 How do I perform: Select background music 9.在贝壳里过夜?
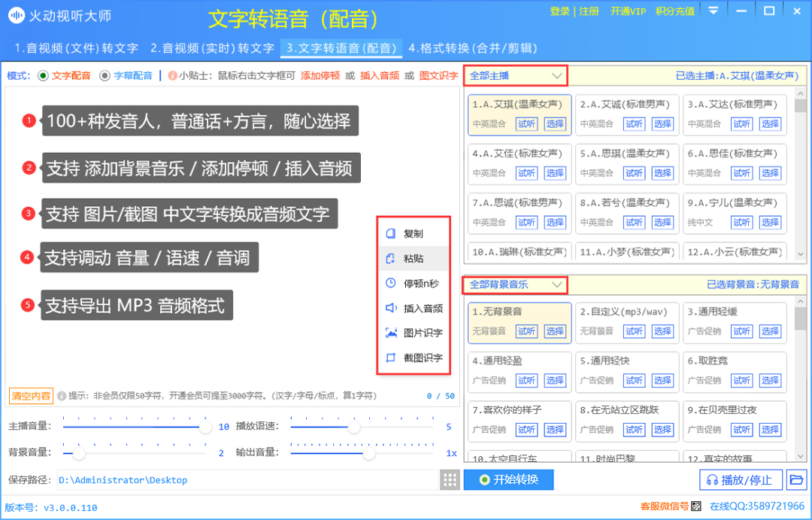(x=770, y=430)
